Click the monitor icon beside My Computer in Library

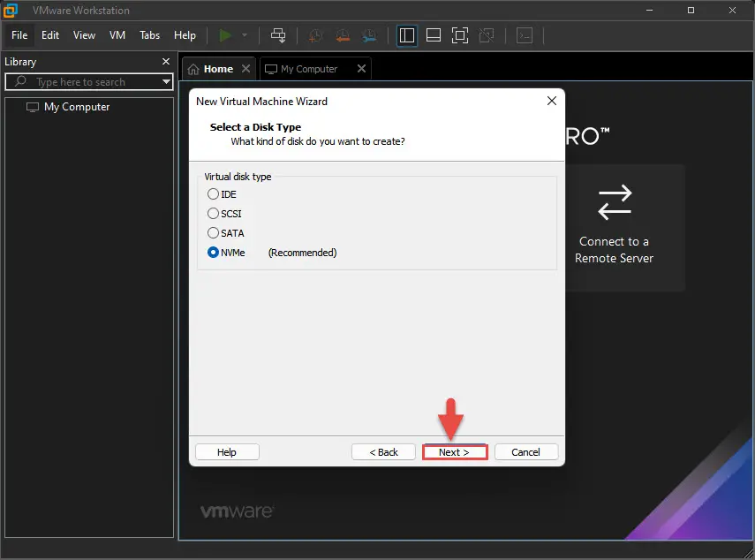click(33, 107)
